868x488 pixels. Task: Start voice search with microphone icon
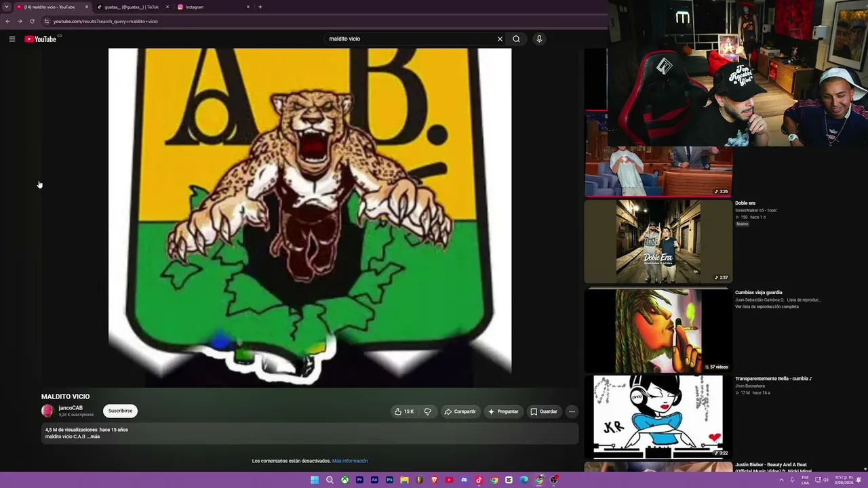539,39
